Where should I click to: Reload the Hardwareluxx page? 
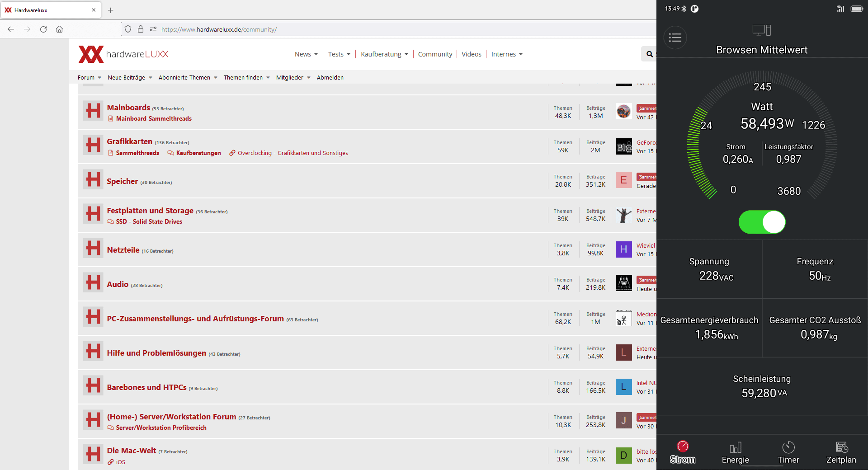click(x=43, y=29)
